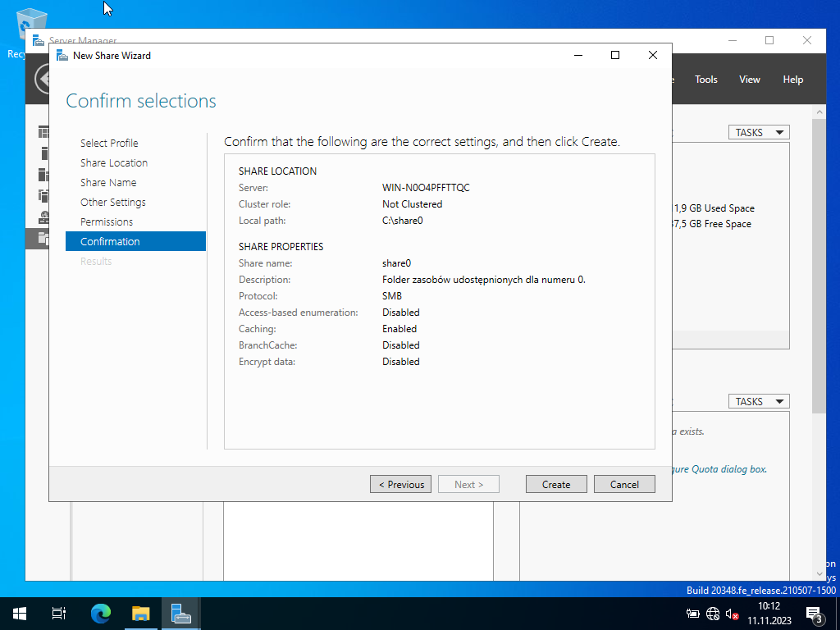Go to the Permissions wizard step
Image resolution: width=840 pixels, height=630 pixels.
tap(107, 221)
